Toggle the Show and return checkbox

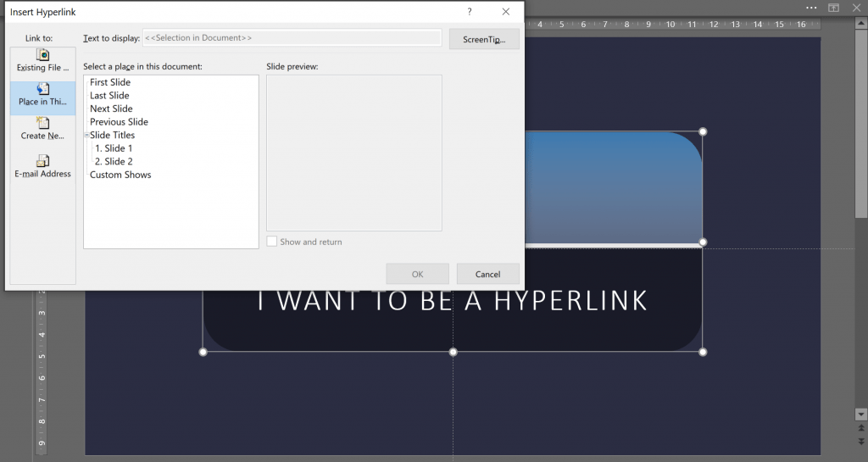point(272,242)
